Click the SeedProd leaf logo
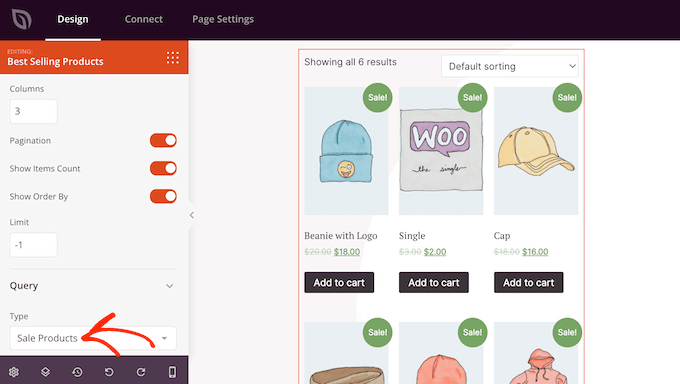Image resolution: width=680 pixels, height=384 pixels. coord(22,19)
